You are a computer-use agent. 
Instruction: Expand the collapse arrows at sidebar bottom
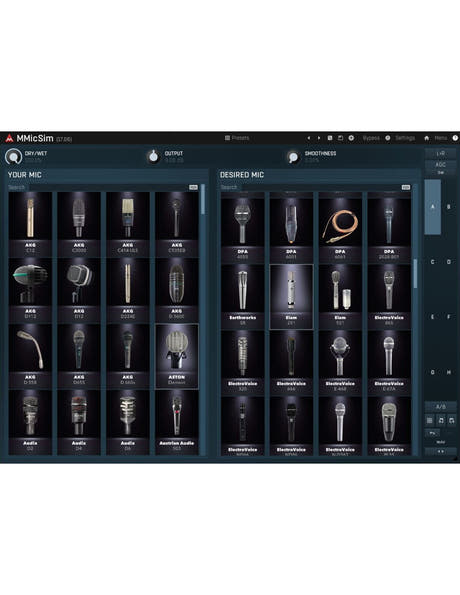[440, 451]
